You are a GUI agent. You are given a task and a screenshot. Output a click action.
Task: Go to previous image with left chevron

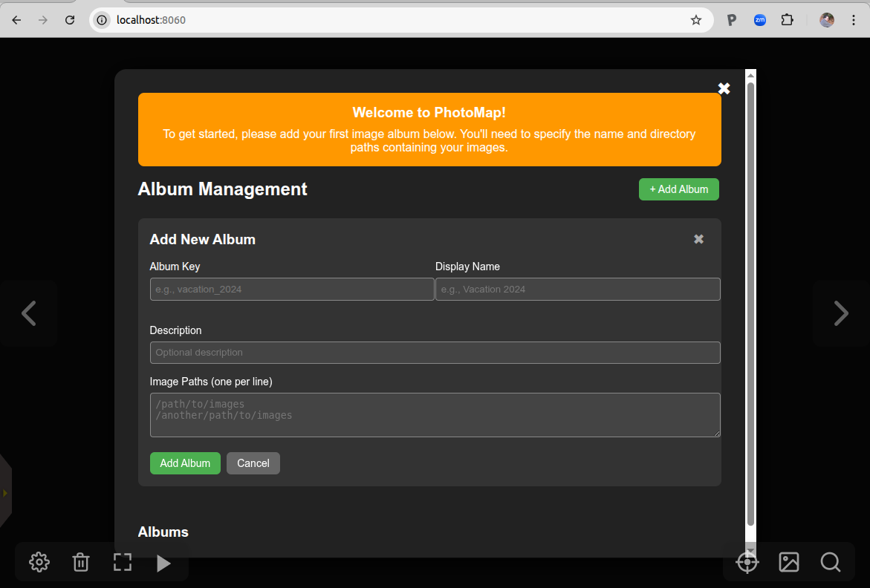29,313
